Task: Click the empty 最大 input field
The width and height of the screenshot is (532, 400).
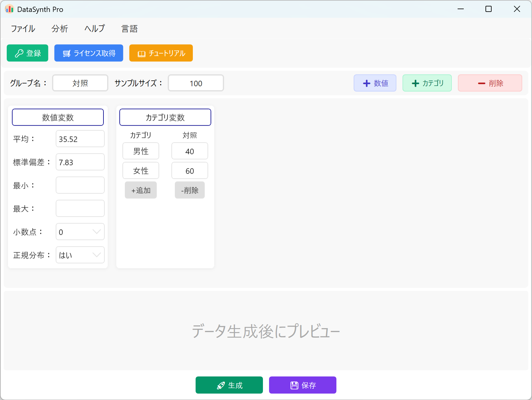Action: tap(80, 209)
